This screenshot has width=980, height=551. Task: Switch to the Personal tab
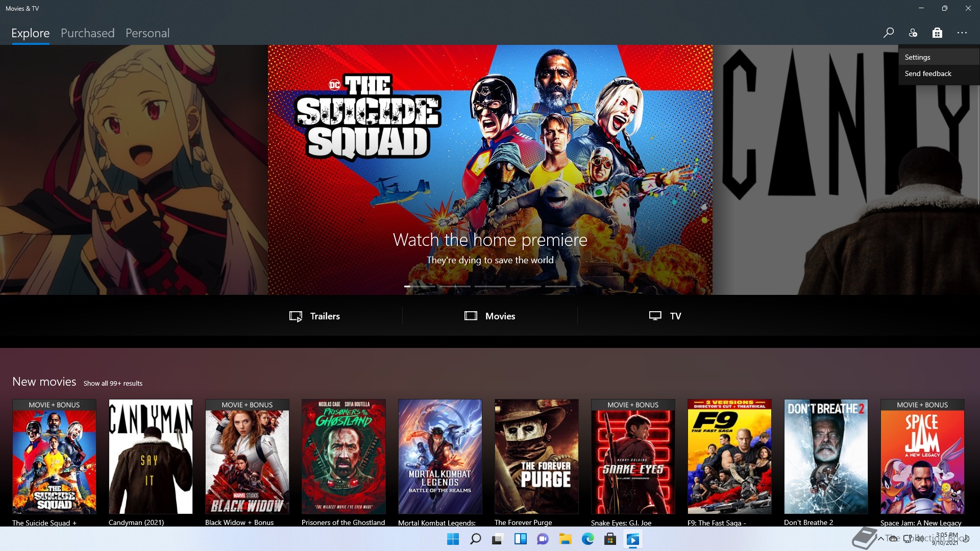click(x=148, y=33)
